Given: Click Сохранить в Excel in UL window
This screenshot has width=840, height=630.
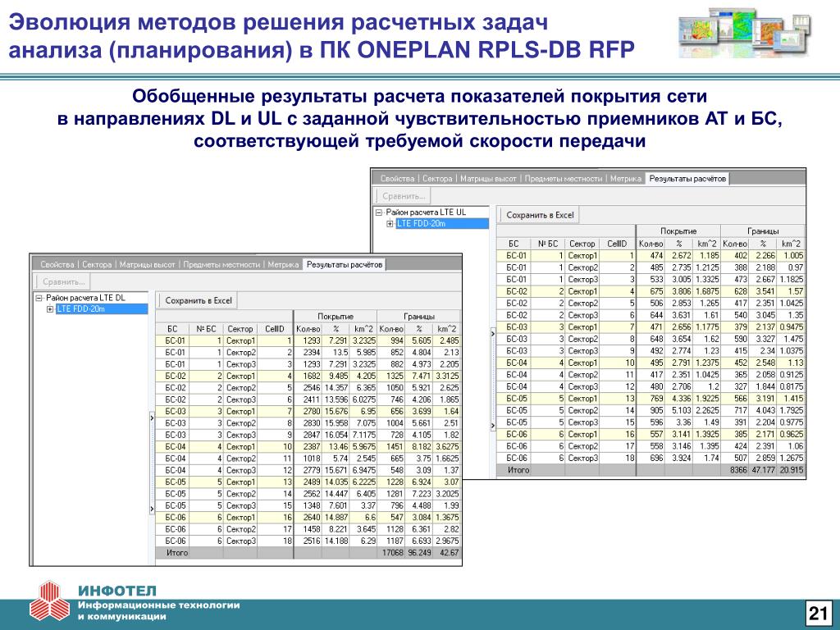Looking at the screenshot, I should click(x=540, y=216).
